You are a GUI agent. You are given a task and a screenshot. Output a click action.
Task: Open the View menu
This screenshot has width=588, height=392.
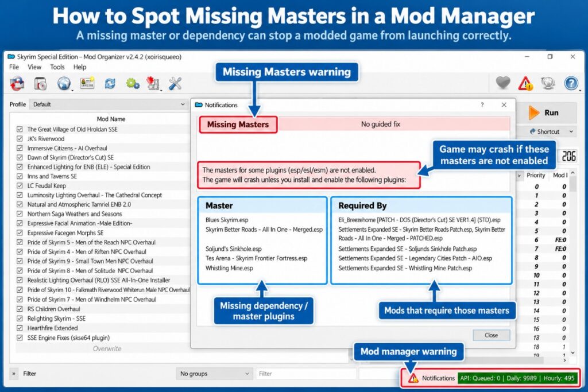34,67
